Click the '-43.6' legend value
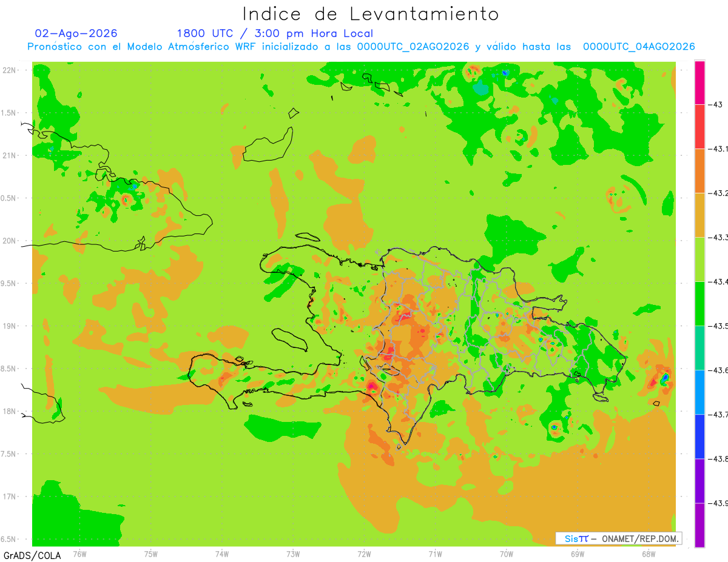Screen dimensions: 728x562 pos(717,370)
